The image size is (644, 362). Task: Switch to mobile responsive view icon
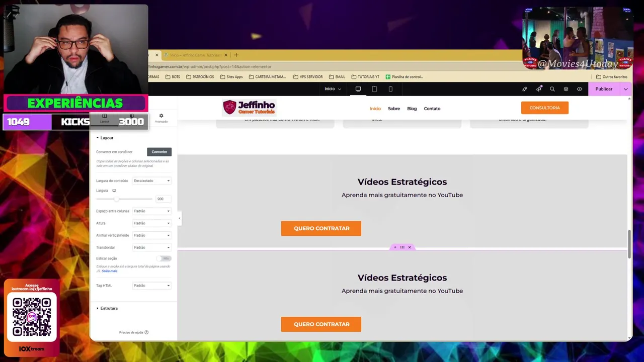[390, 89]
